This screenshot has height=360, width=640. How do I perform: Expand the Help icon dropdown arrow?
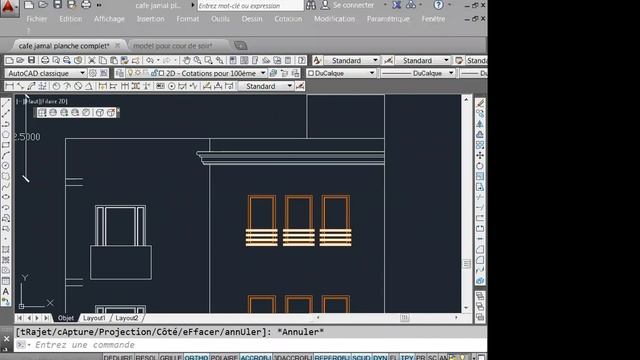449,5
